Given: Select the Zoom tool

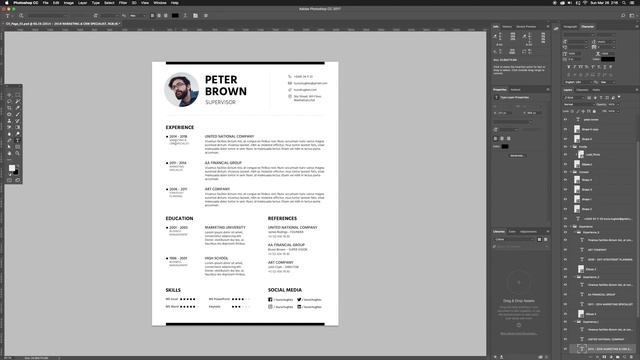Looking at the screenshot, I should [x=18, y=153].
